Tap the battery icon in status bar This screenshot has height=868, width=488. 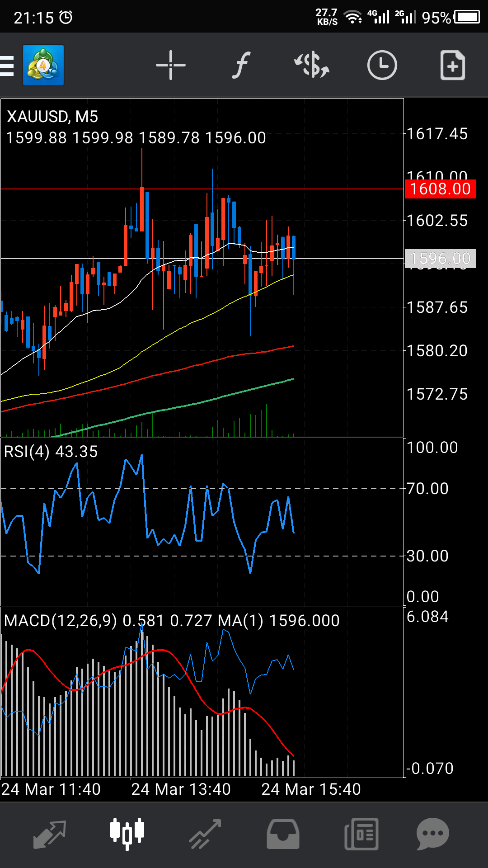coord(467,17)
